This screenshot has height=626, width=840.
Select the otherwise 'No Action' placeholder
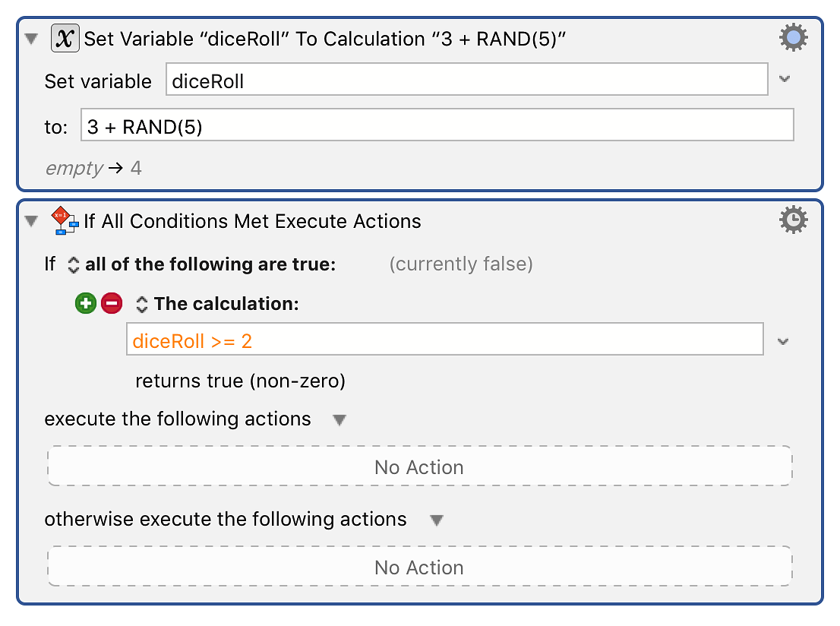(419, 567)
